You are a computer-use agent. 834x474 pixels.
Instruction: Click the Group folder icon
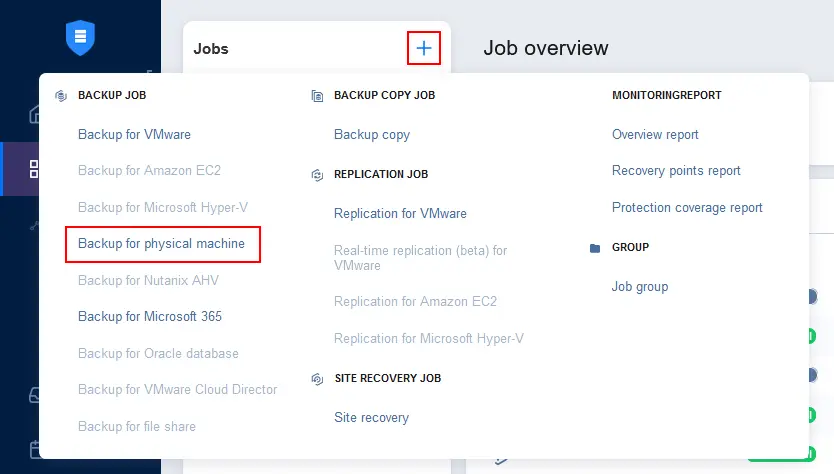[595, 248]
